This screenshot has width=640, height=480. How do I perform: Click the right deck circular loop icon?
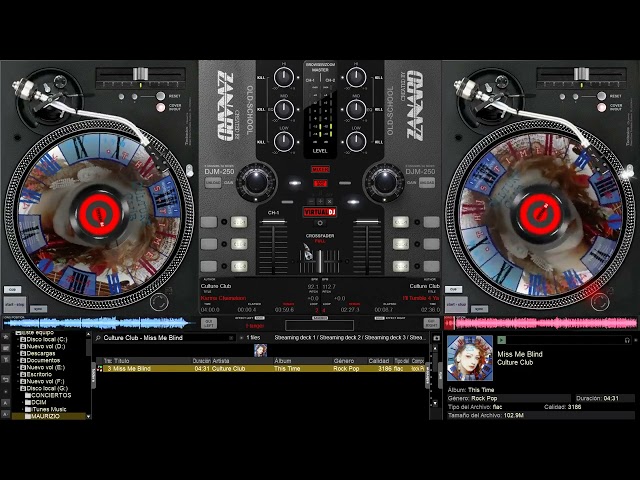[600, 302]
